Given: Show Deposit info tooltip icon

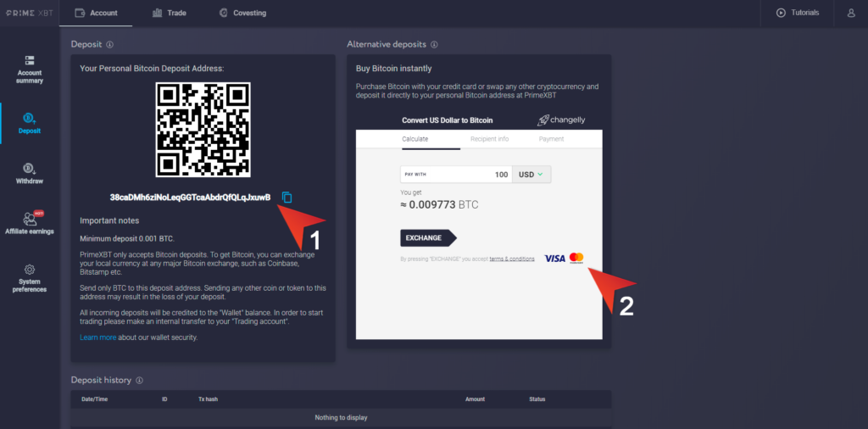Looking at the screenshot, I should tap(109, 44).
